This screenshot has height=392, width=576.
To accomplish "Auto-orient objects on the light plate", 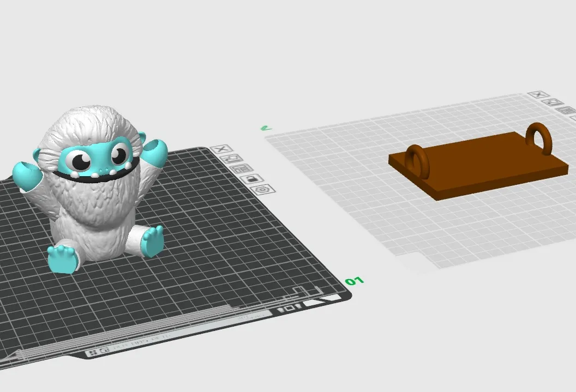I will [554, 102].
